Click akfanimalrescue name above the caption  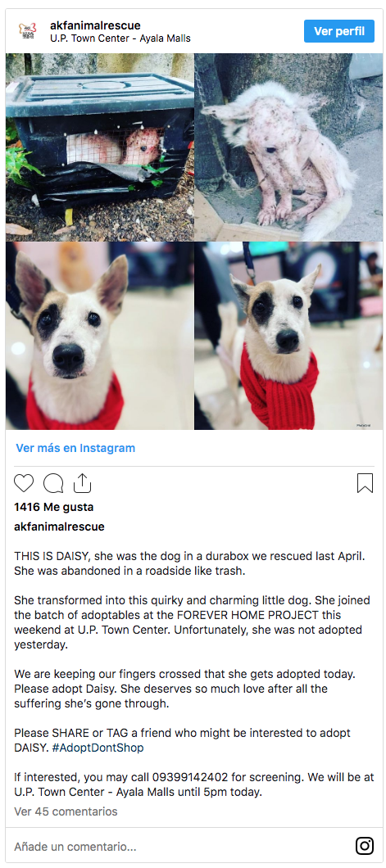point(59,527)
